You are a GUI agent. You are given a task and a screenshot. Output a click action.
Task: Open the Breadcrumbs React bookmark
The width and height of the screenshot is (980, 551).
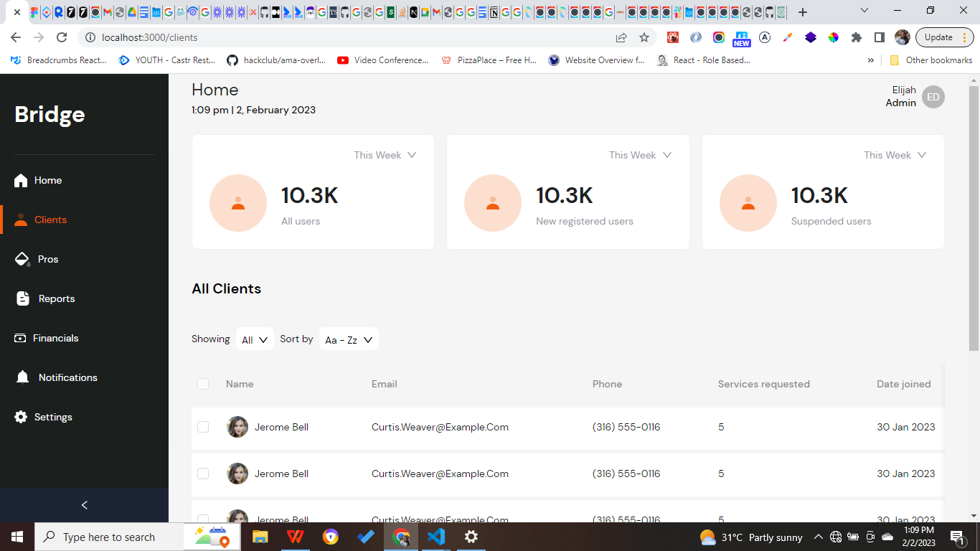59,60
